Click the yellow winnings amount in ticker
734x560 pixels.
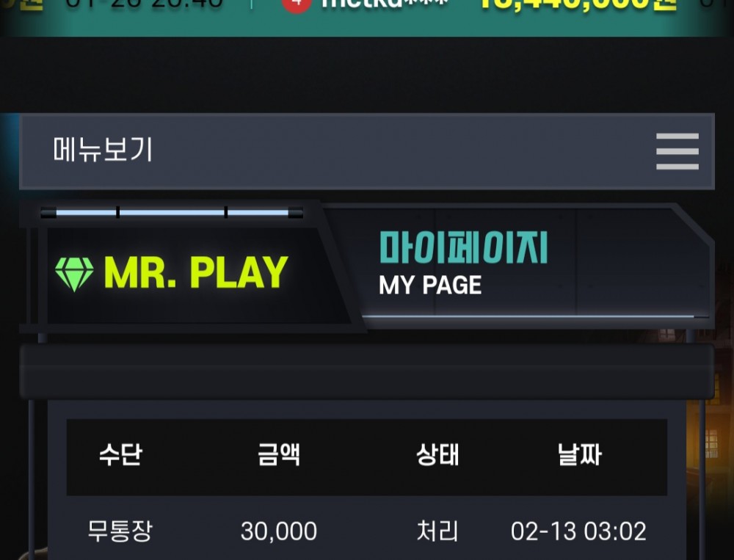click(578, 6)
